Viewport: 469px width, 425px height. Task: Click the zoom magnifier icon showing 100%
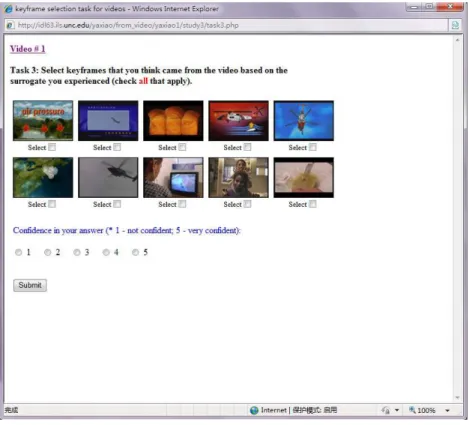(x=412, y=410)
